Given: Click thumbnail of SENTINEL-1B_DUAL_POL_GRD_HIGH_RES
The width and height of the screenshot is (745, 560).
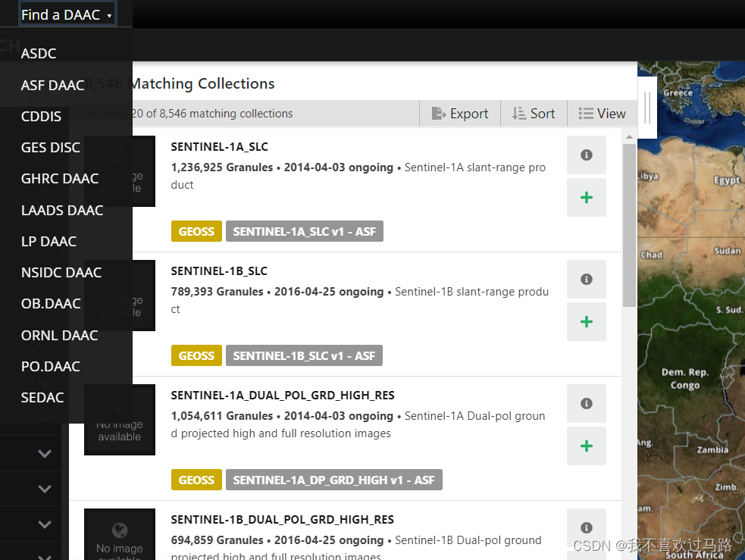Looking at the screenshot, I should [120, 534].
